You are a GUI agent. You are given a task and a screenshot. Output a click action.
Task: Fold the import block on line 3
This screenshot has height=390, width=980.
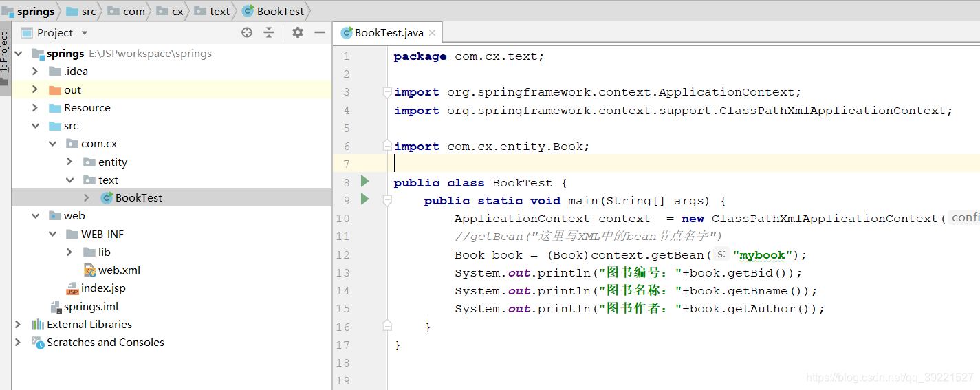coord(387,92)
